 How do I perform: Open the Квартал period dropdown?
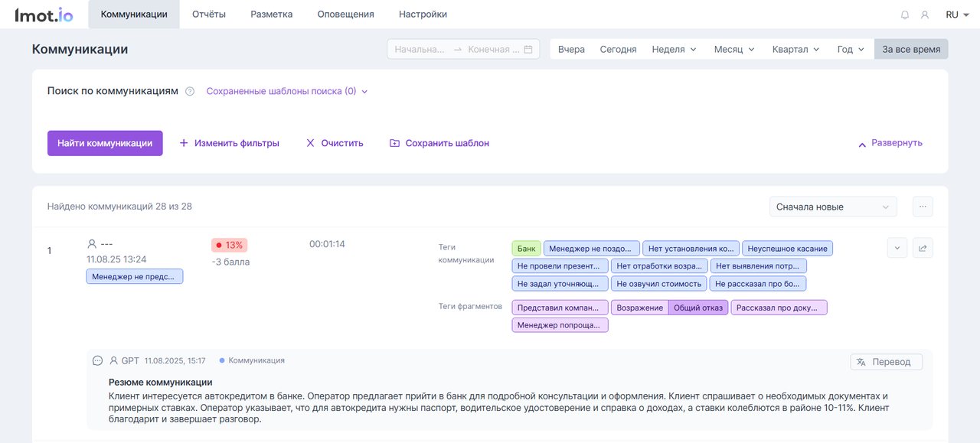tap(796, 49)
